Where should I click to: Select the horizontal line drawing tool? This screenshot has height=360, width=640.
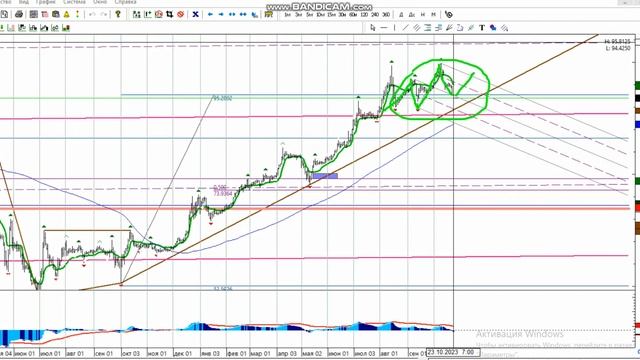[384, 28]
